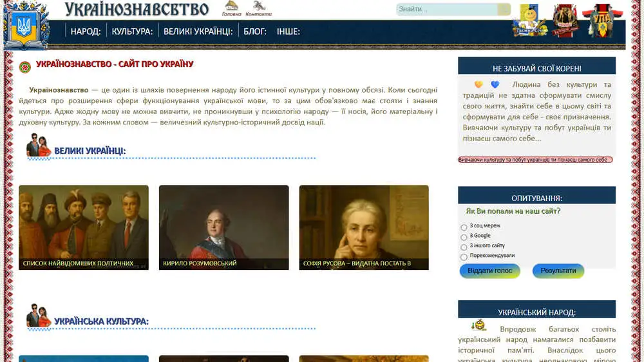The image size is (644, 362).
Task: Open the Головна home icon
Action: [232, 8]
